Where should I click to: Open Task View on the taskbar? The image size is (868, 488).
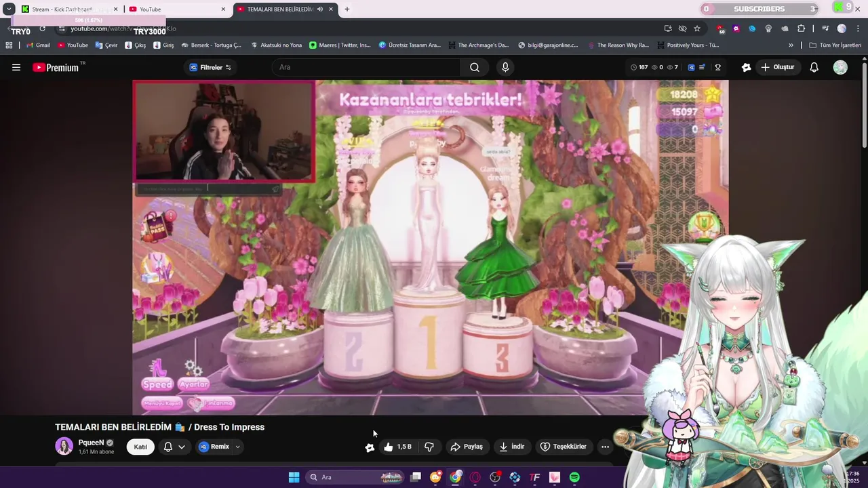point(416,477)
